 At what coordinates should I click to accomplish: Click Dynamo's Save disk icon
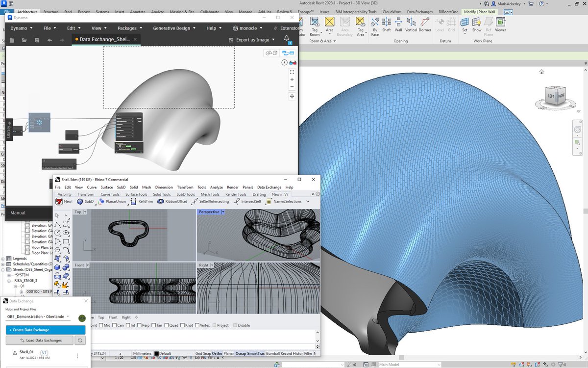37,40
